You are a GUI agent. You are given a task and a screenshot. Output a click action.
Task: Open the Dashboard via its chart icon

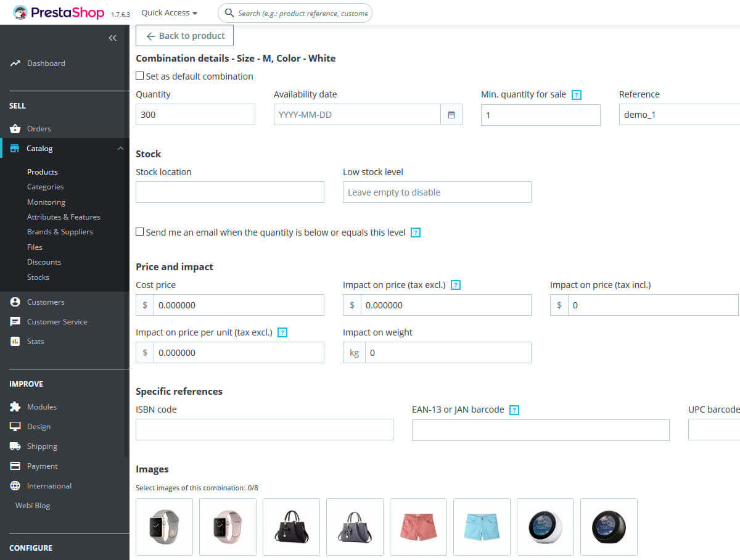click(x=15, y=63)
